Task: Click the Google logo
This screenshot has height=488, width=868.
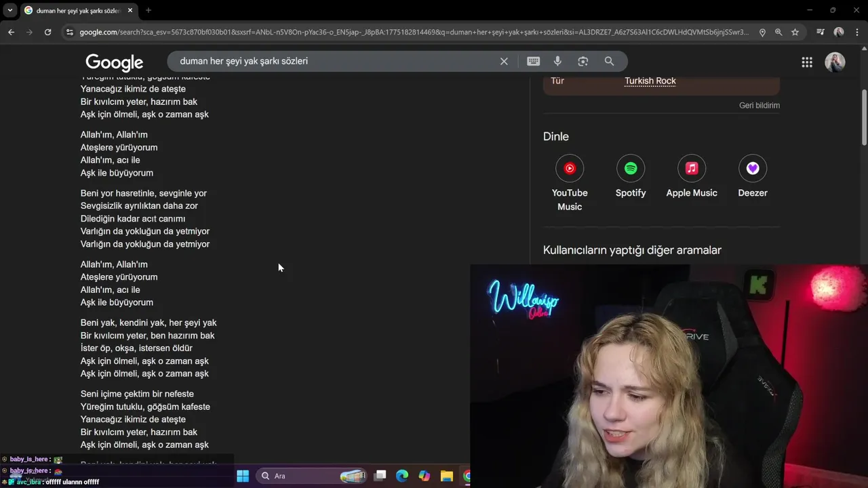Action: click(115, 62)
